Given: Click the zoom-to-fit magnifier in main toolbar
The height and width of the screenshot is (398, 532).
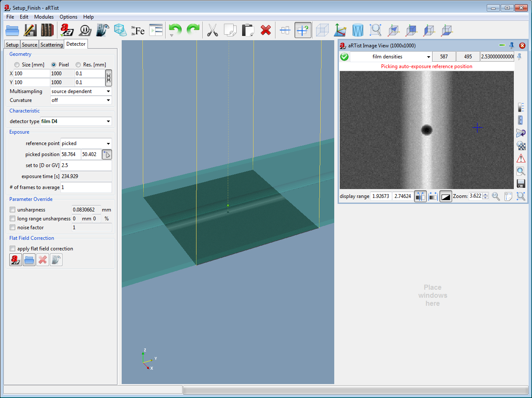Looking at the screenshot, I should point(376,30).
